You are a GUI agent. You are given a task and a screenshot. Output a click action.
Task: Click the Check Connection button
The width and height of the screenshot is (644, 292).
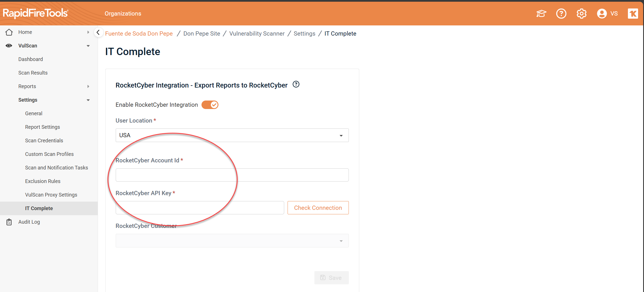pos(318,208)
